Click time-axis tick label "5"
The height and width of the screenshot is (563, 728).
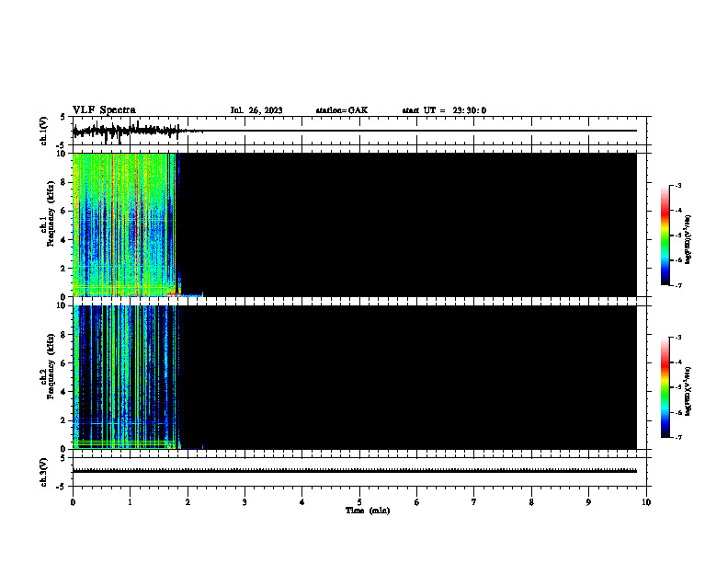(x=359, y=502)
